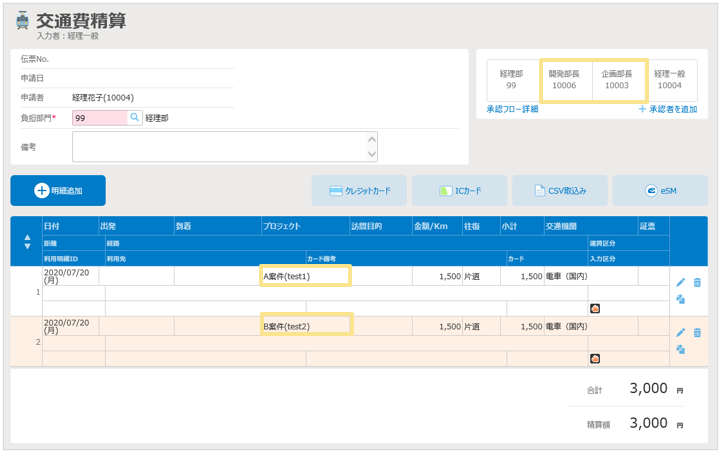Copy row 1 with the duplicate icon
The height and width of the screenshot is (454, 725).
click(681, 299)
